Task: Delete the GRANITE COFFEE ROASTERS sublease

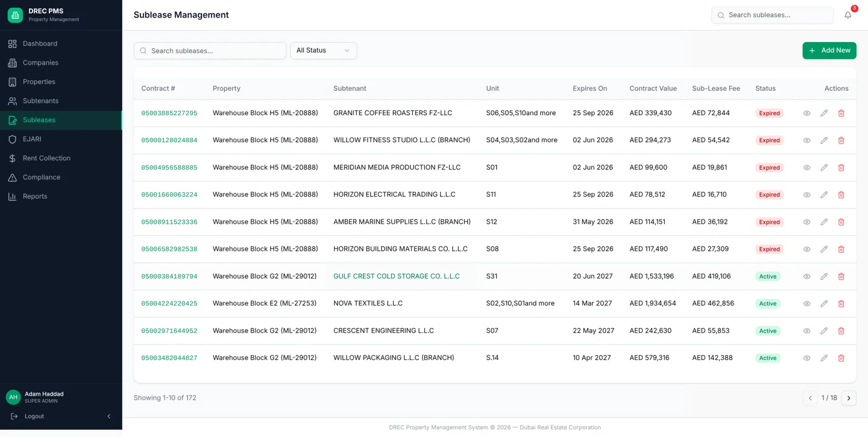Action: (x=841, y=113)
